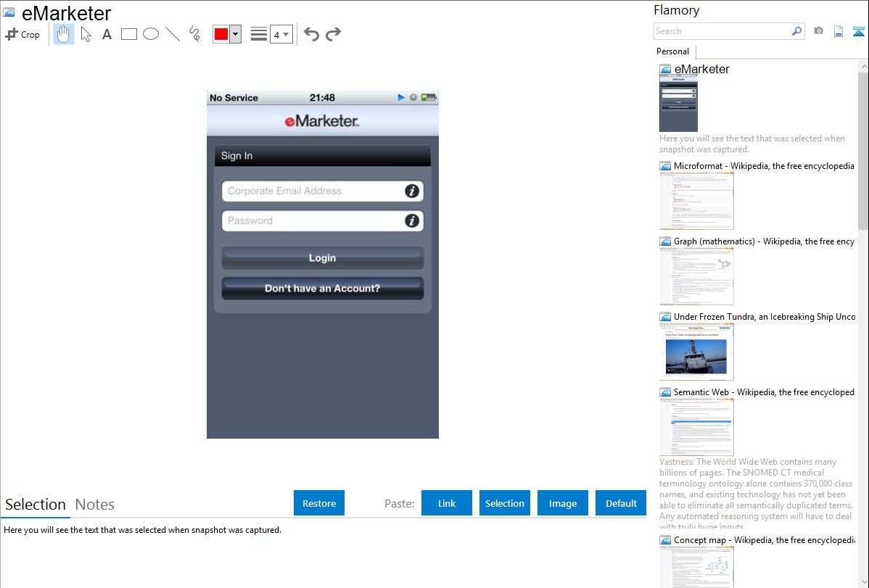Click the Flamory search field
Image resolution: width=869 pixels, height=588 pixels.
click(722, 31)
